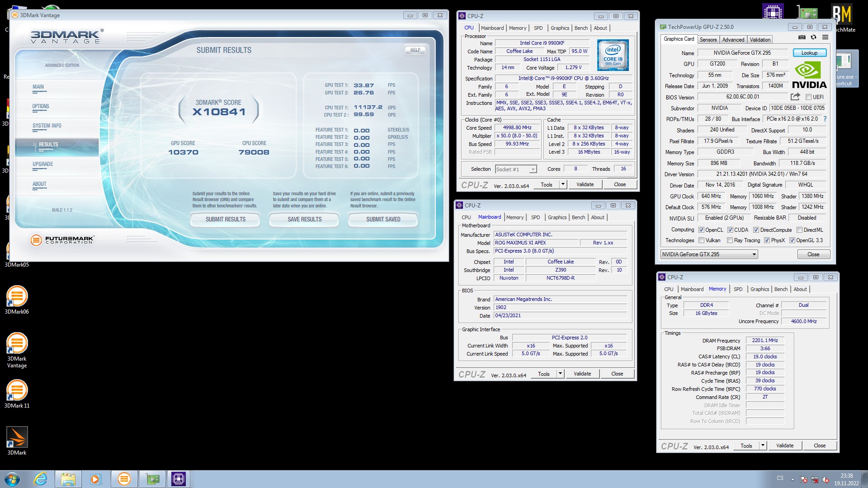Viewport: 868px width, 488px height.
Task: Click the Submit Results button
Action: (225, 220)
